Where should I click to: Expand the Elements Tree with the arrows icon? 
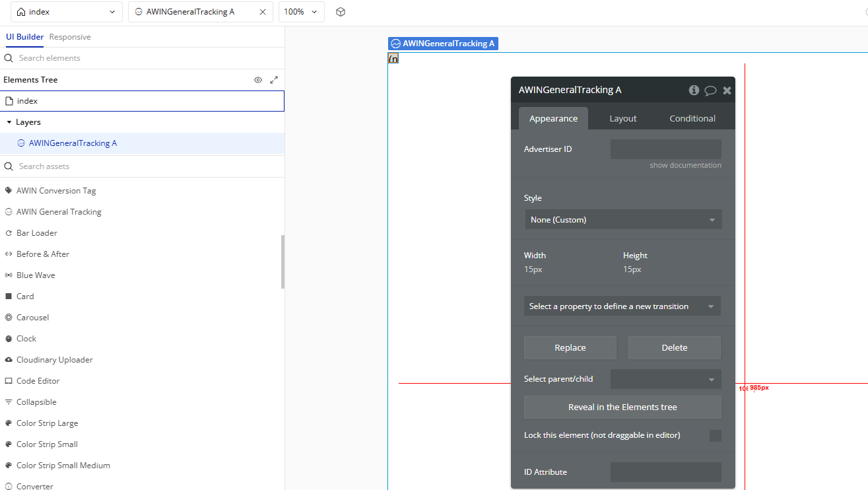tap(274, 80)
